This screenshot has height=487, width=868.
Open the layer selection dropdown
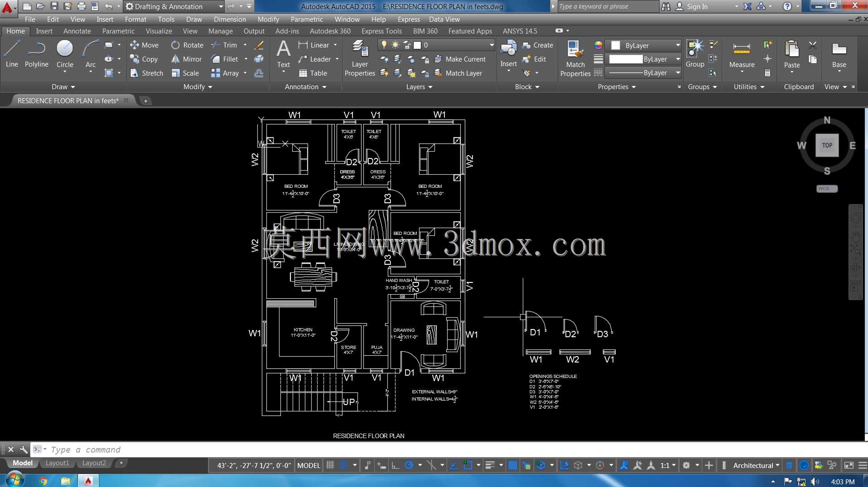[x=436, y=45]
